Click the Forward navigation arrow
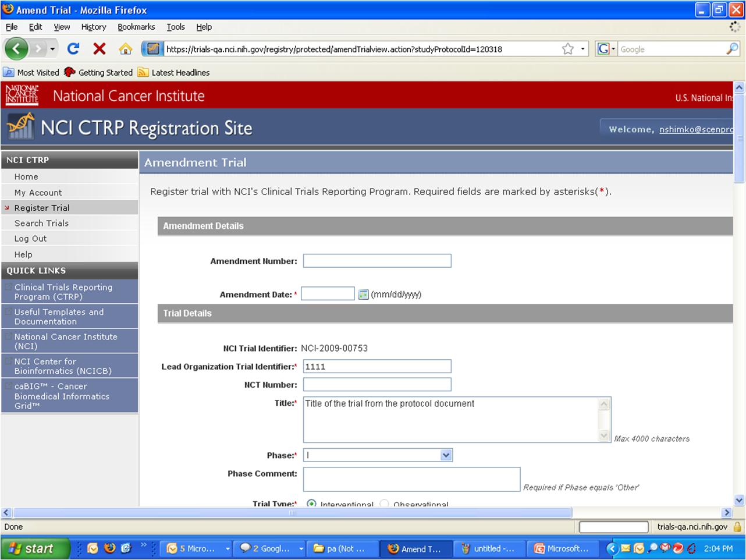 [38, 49]
